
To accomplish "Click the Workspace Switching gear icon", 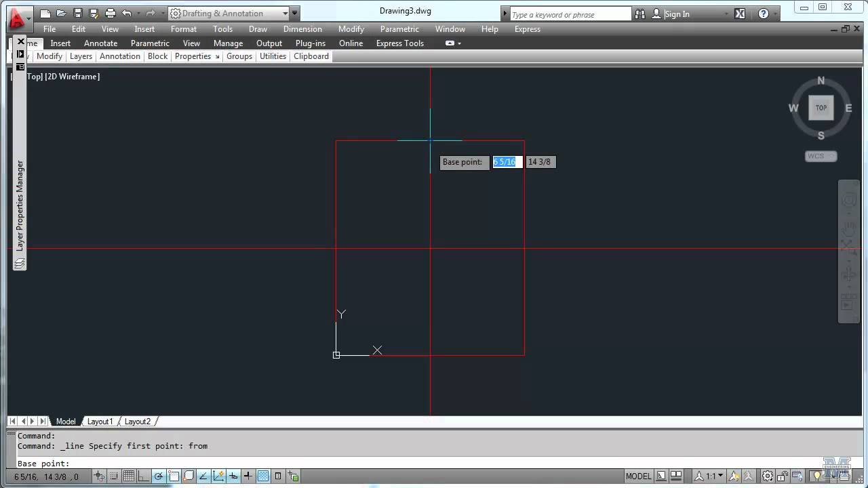I will coord(768,476).
